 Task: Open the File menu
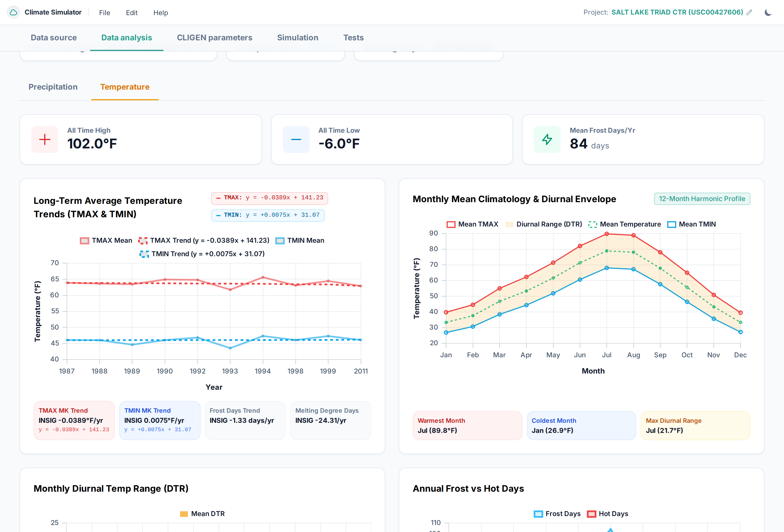(104, 13)
